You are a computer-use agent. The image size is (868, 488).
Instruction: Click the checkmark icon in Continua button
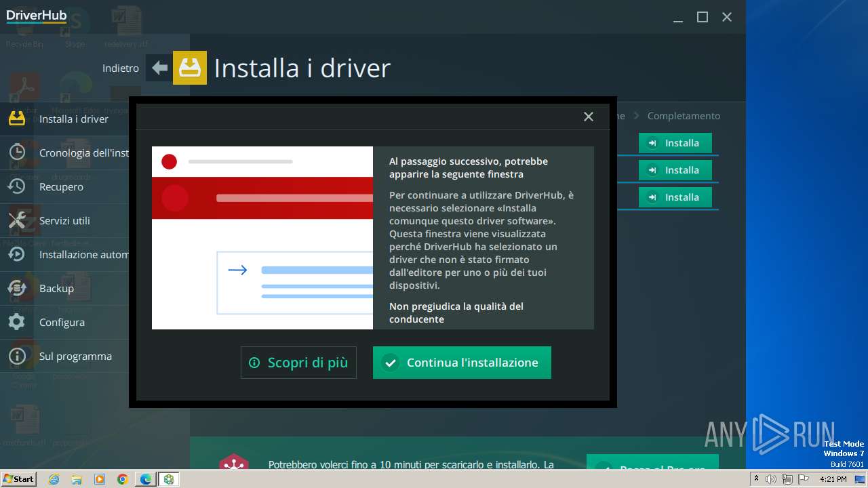click(390, 363)
